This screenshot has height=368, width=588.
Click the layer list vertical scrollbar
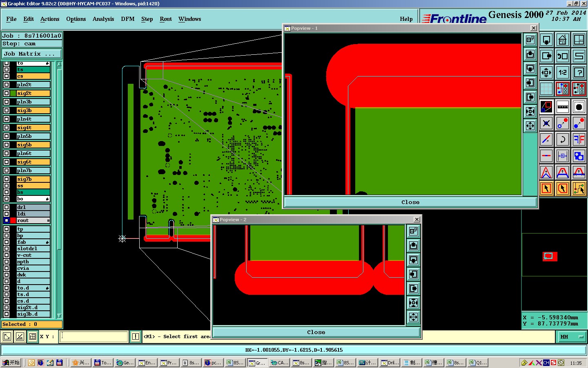coord(59,190)
